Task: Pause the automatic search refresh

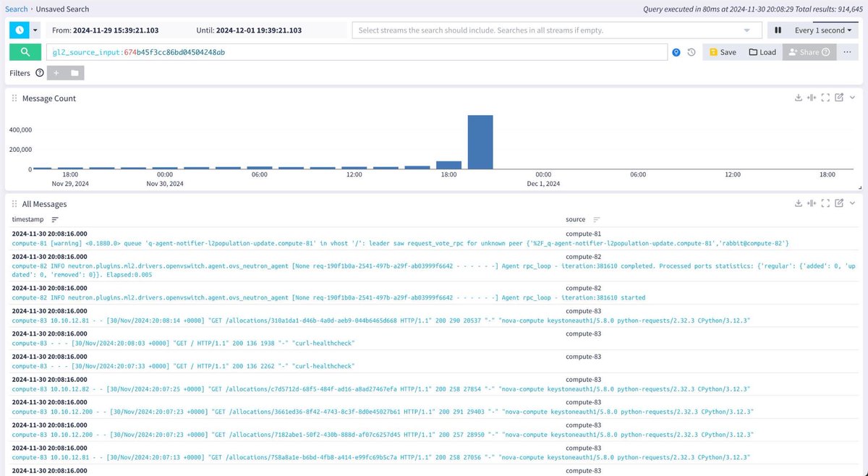Action: [x=778, y=30]
